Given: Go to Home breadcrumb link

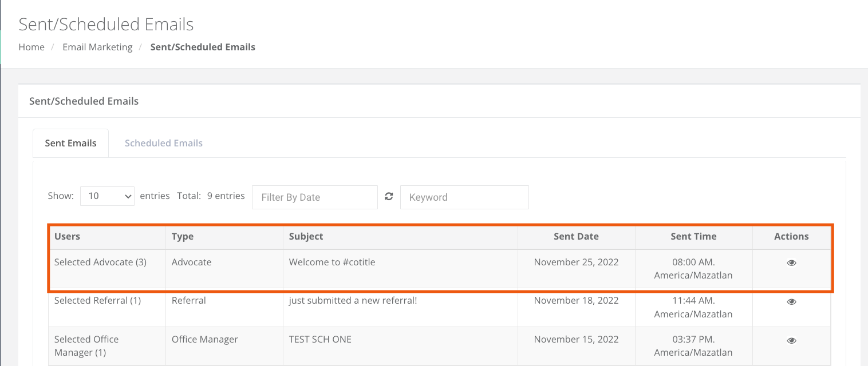Looking at the screenshot, I should click(31, 47).
